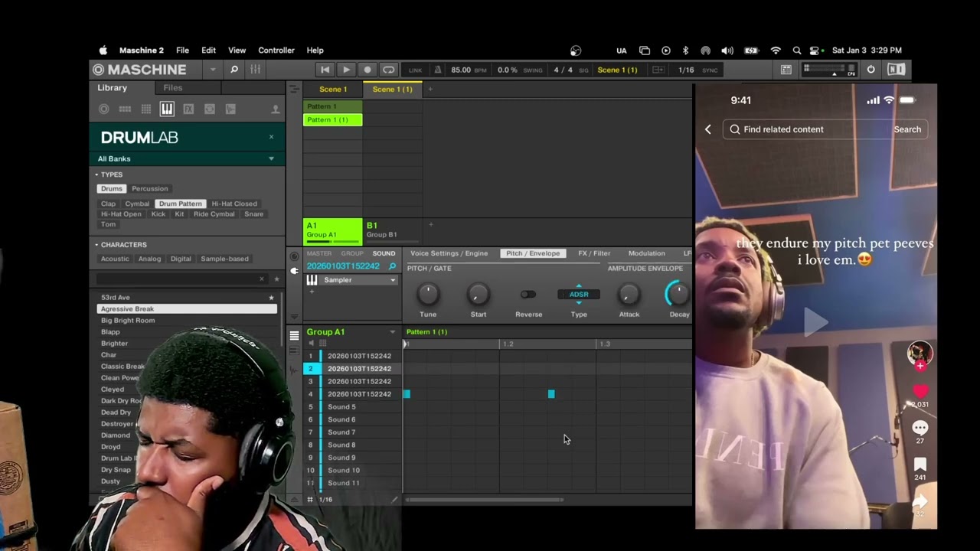Toggle the Drum Pattern tag filter

[x=181, y=204]
